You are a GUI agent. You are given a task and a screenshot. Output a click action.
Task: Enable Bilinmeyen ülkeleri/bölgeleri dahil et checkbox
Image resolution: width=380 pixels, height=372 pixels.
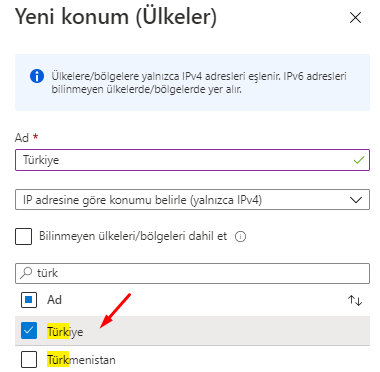(x=24, y=237)
